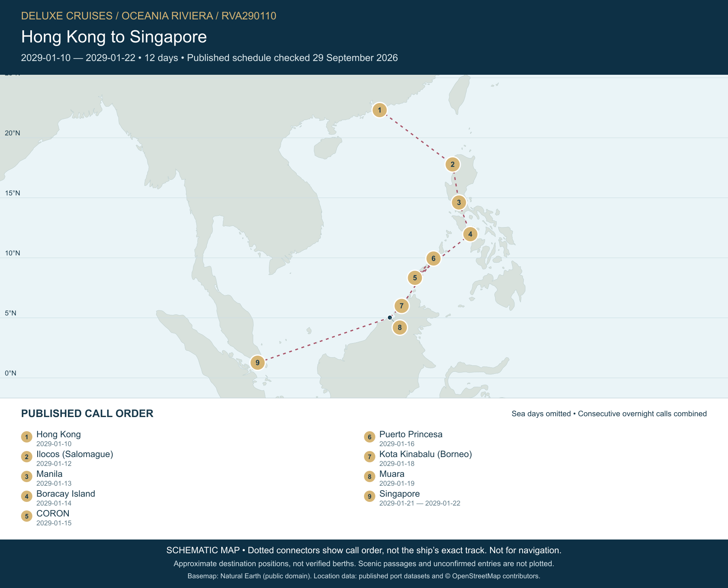728x588 pixels.
Task: Click the 20°N latitude label
Action: 13,133
